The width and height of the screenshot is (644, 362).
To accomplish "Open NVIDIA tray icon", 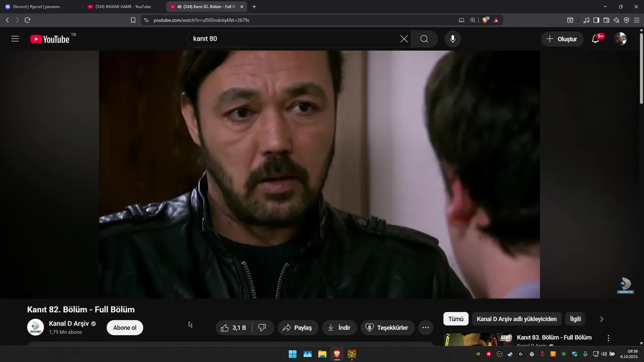I will click(477, 354).
